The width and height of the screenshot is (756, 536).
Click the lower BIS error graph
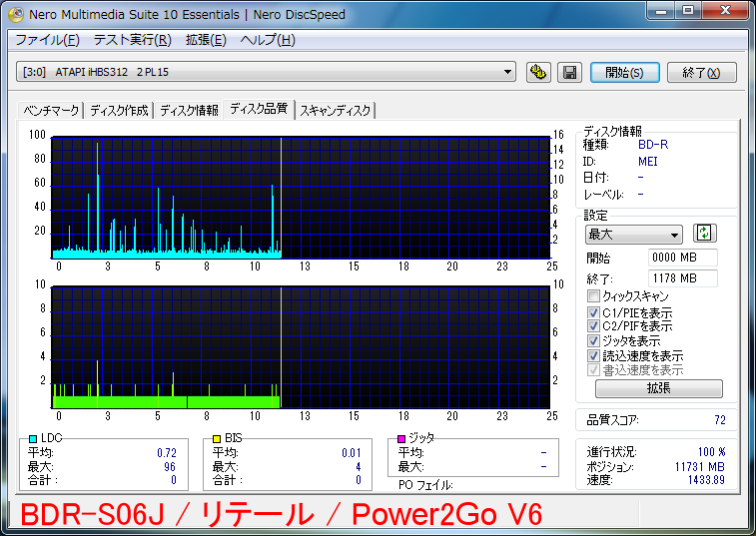click(301, 347)
